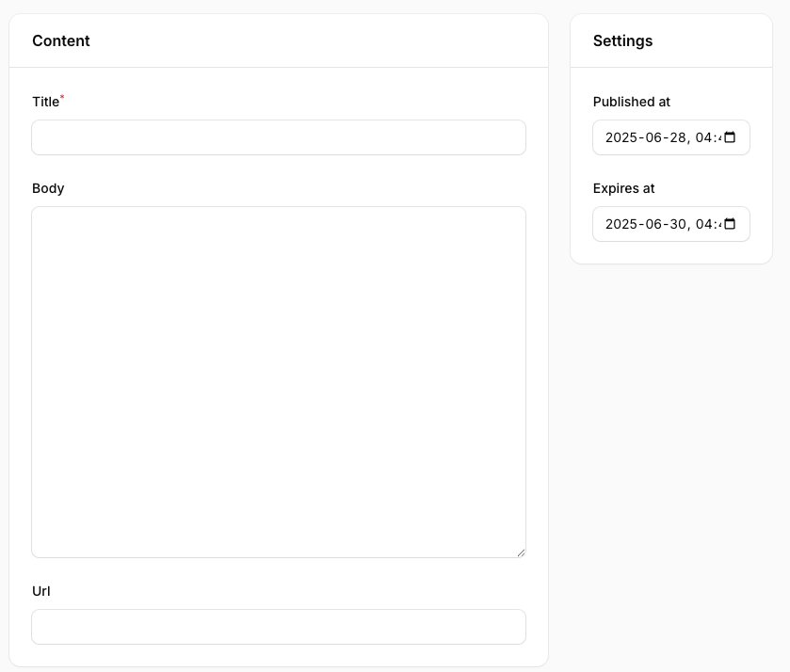
Task: Select the month segment in Published at
Action: click(652, 137)
